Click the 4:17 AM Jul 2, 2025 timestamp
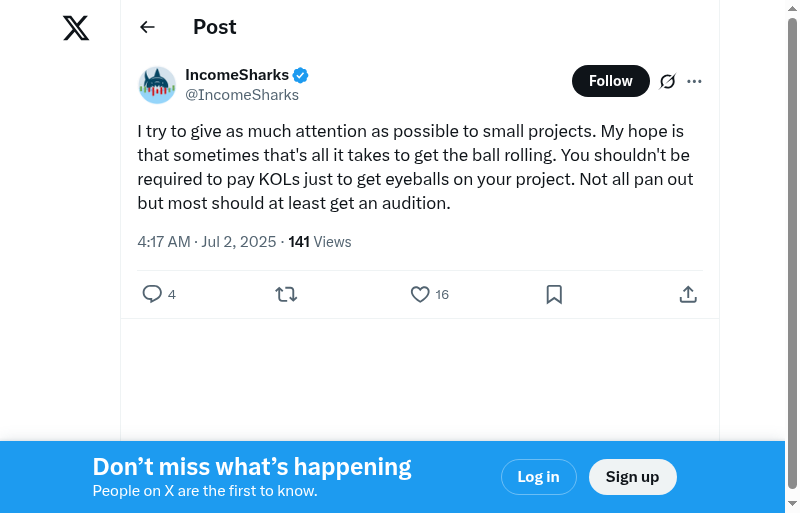The width and height of the screenshot is (800, 513). (208, 242)
